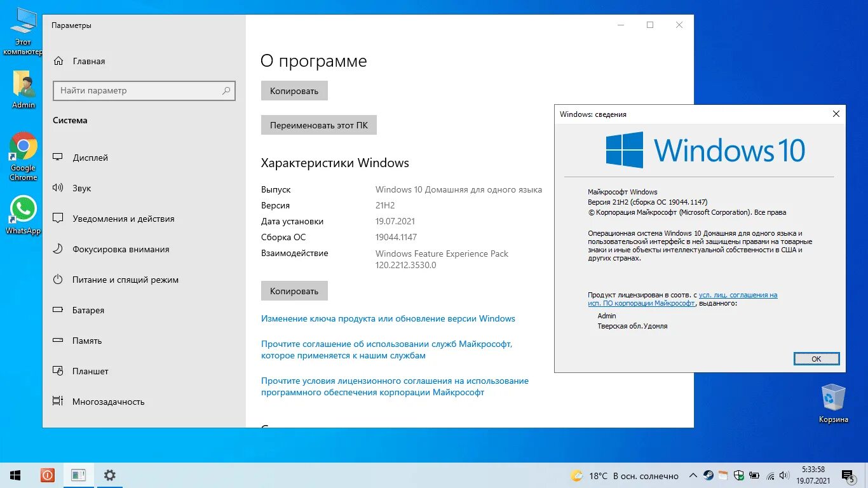This screenshot has width=868, height=488.
Task: Open the Главная home page in Settings
Action: point(80,61)
